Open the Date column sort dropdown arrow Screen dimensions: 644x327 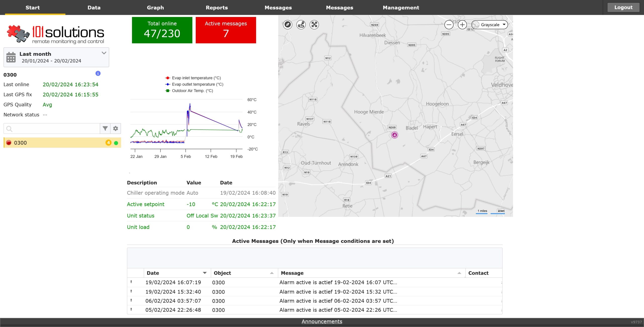pos(205,273)
